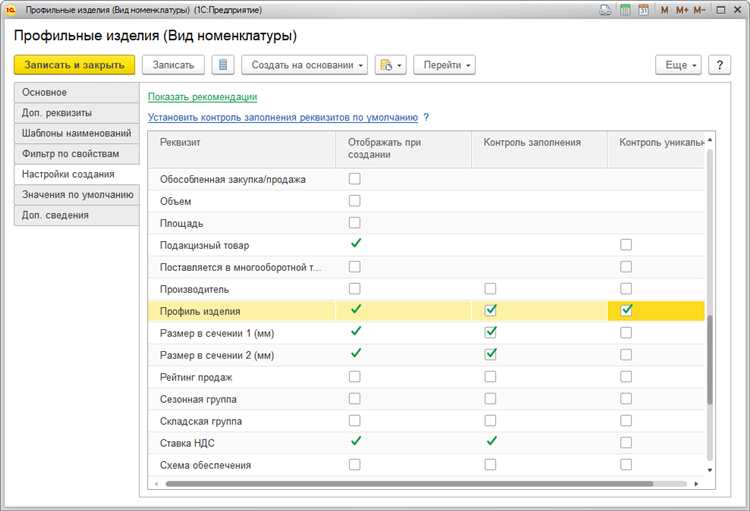The height and width of the screenshot is (511, 750).
Task: Click the print preview icon in title bar
Action: 605,10
